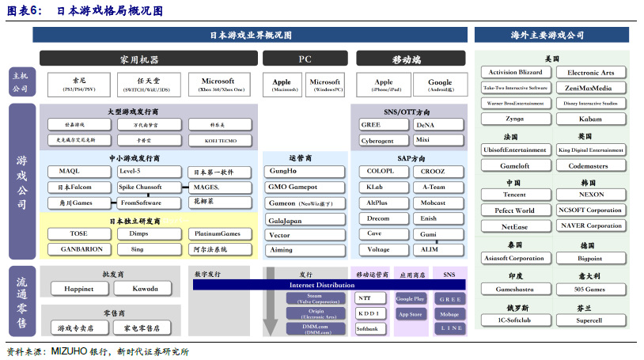Click the Activision Blizzard box

click(x=516, y=72)
